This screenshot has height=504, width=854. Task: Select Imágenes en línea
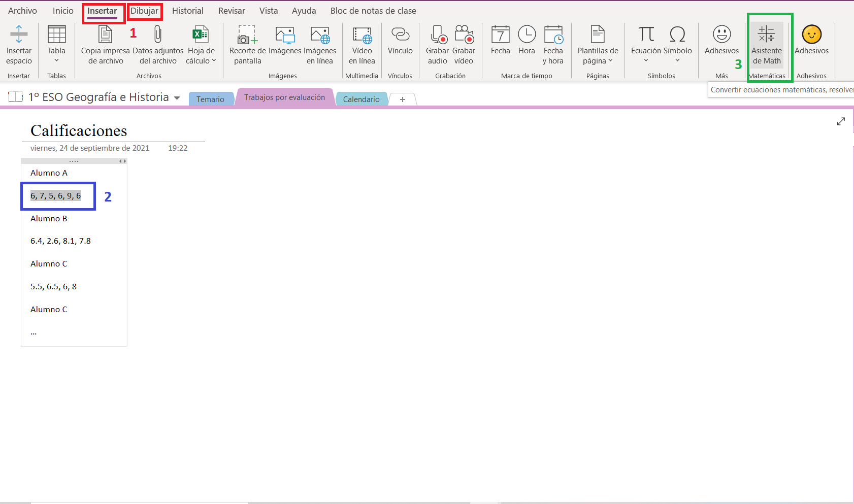coord(320,45)
